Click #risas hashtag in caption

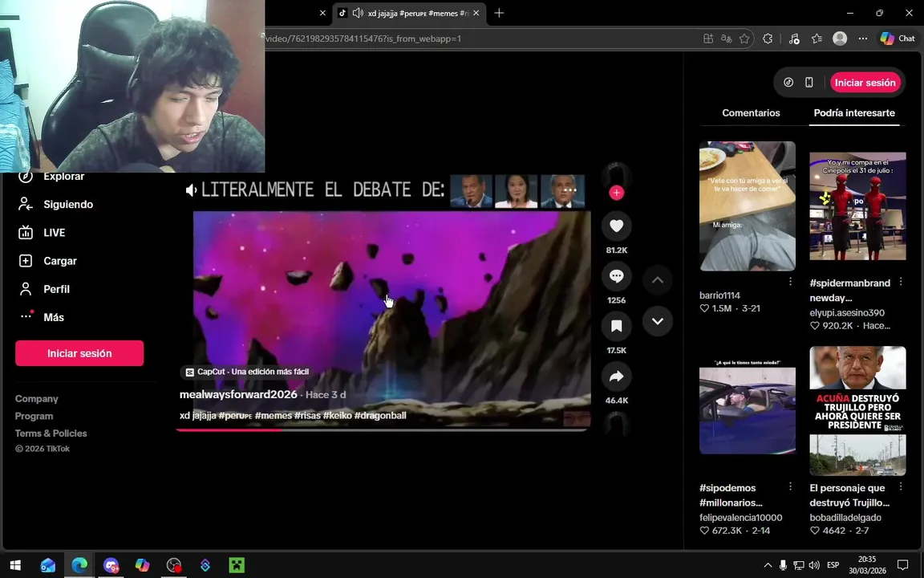coord(308,415)
